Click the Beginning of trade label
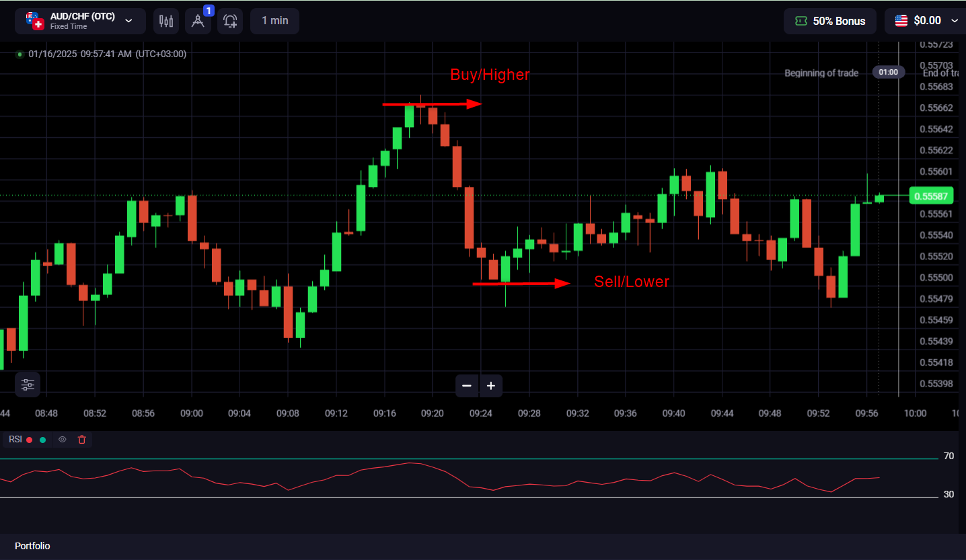Screen dimensions: 966x560 tap(821, 73)
